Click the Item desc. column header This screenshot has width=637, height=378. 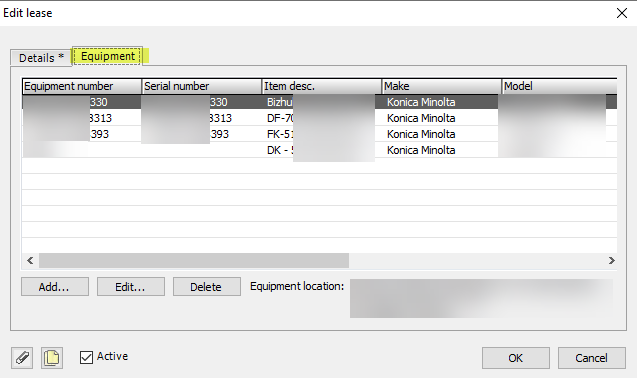click(x=321, y=86)
